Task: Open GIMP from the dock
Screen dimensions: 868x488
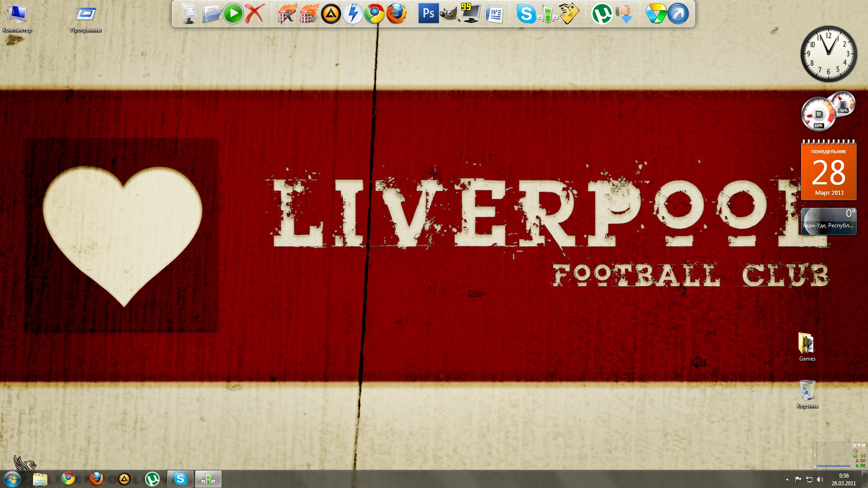Action: (449, 14)
